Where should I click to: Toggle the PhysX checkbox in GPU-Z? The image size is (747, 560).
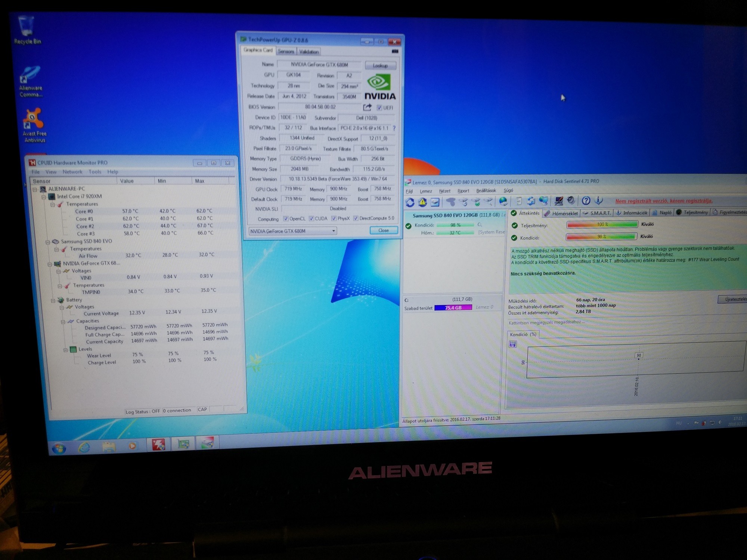(x=334, y=218)
